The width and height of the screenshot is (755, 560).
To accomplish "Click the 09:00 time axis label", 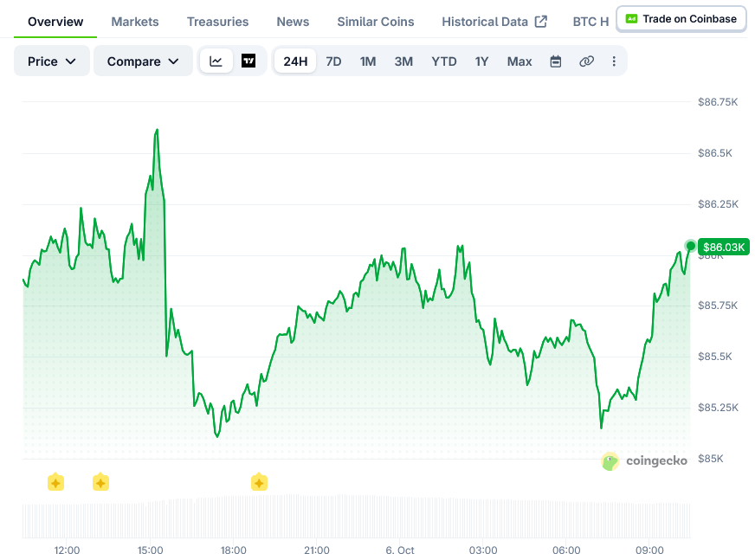I will tap(649, 550).
